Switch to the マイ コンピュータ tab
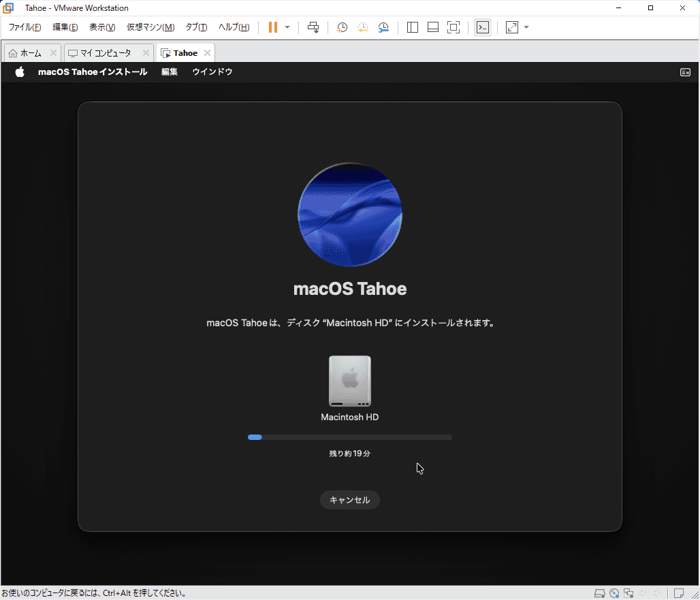The width and height of the screenshot is (700, 600). coord(105,53)
